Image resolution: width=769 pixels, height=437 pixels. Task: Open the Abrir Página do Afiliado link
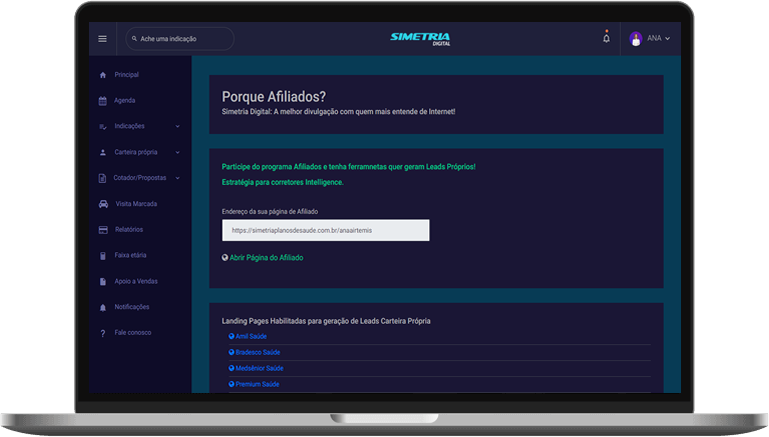point(266,257)
